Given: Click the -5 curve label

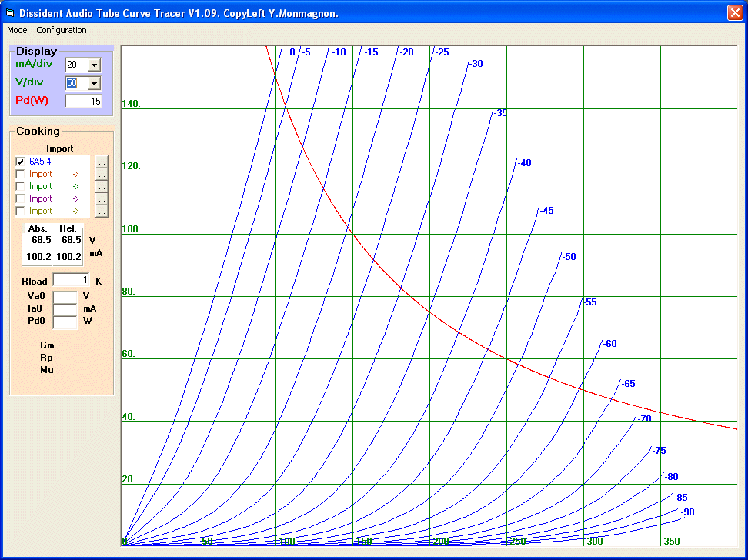Looking at the screenshot, I should click(x=306, y=52).
